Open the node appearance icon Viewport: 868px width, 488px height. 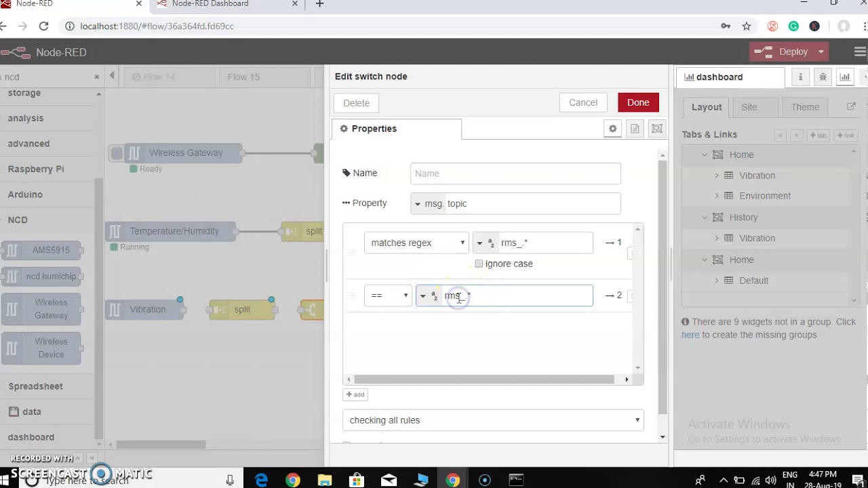656,129
